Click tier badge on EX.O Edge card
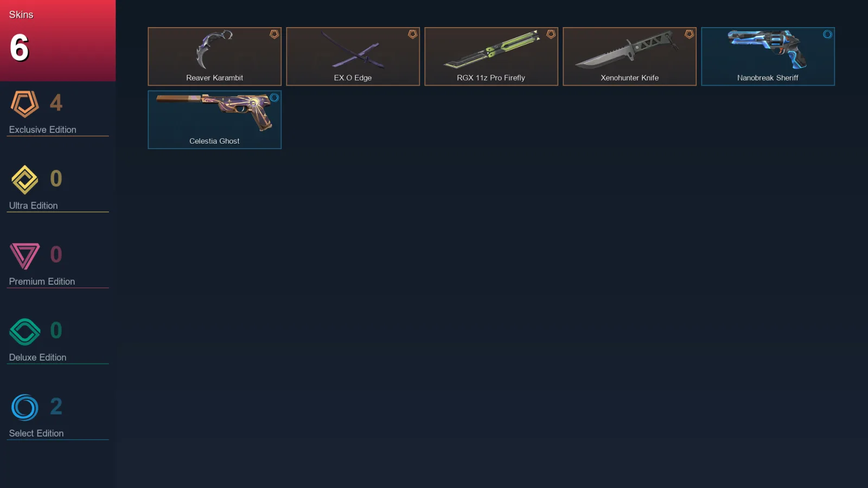The image size is (868, 488). coord(412,35)
